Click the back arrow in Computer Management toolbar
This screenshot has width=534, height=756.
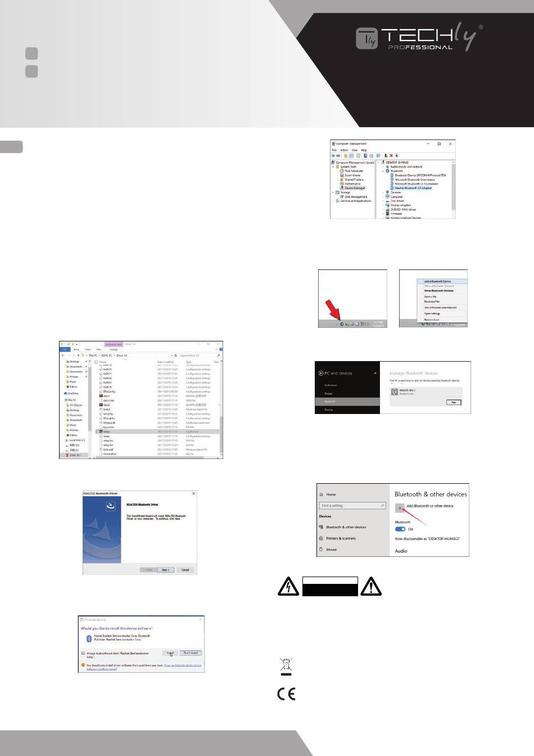[x=333, y=156]
